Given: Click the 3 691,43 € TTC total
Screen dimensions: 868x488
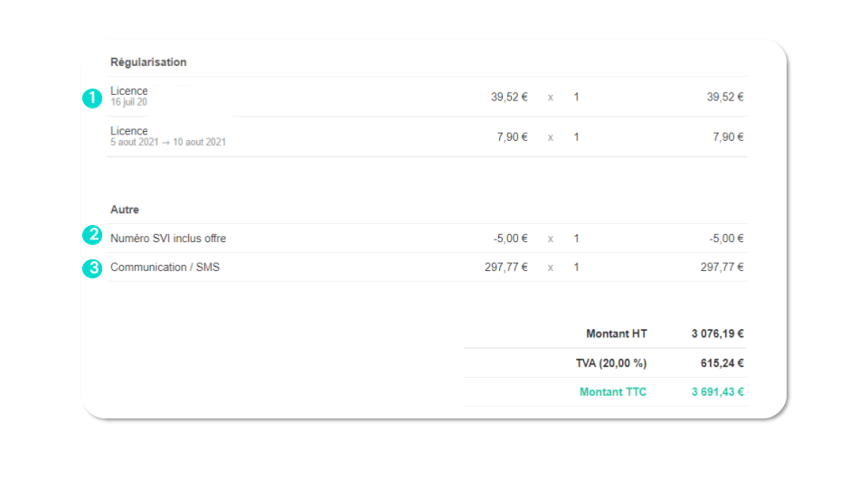Looking at the screenshot, I should click(717, 392).
